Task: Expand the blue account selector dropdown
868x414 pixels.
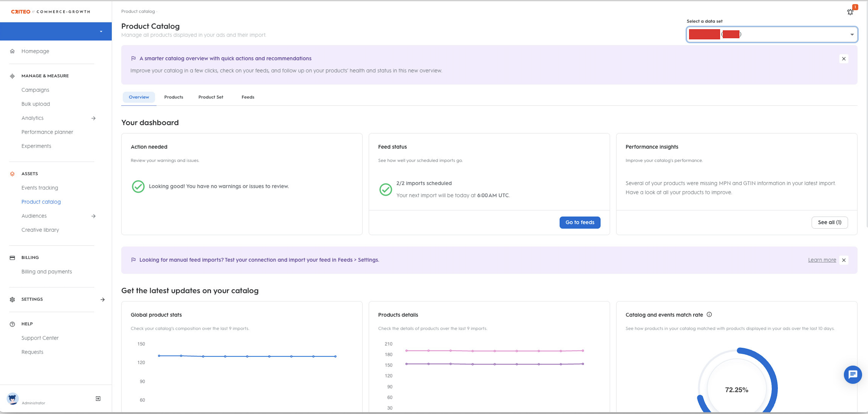Action: point(101,31)
